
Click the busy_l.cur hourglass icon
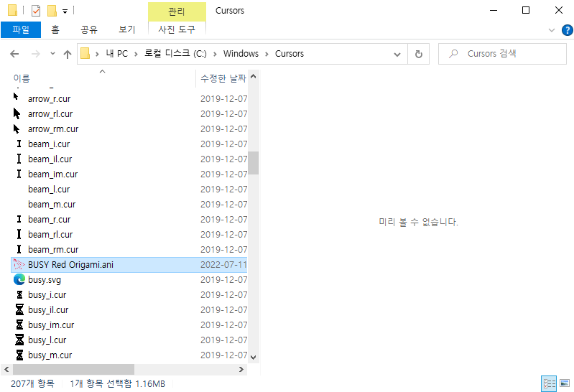(x=19, y=340)
